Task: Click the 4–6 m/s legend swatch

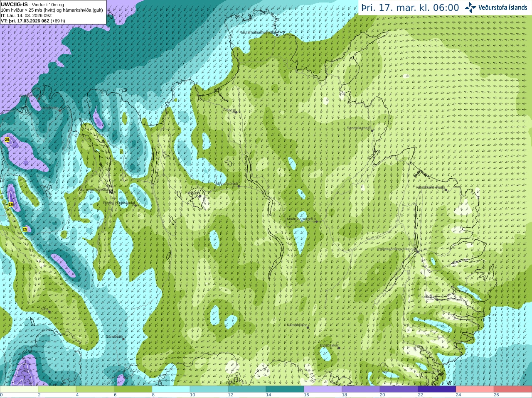Action: click(x=95, y=389)
